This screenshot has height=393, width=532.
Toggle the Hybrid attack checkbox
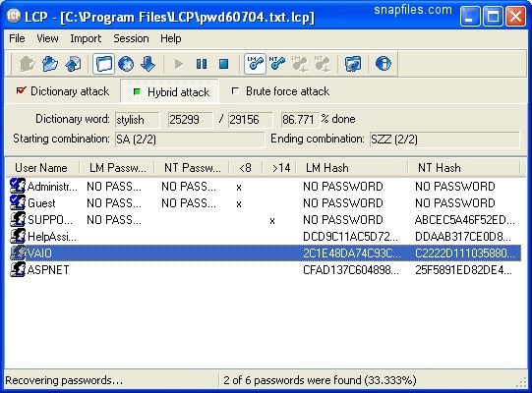pos(137,91)
